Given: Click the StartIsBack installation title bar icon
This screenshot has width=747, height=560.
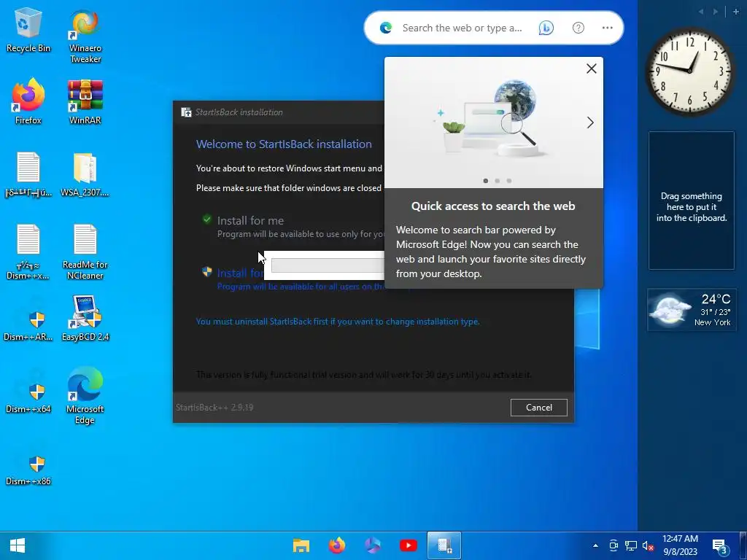Looking at the screenshot, I should click(186, 112).
